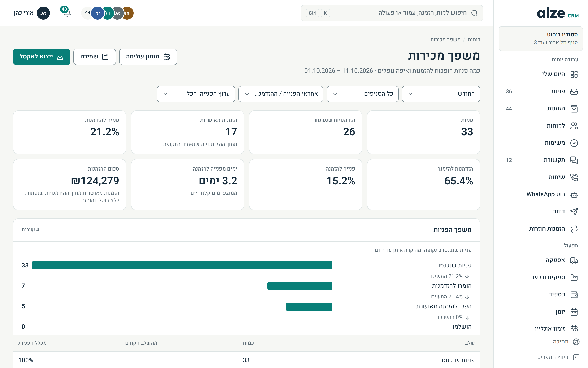
Task: Click the הפכו להזמנה מאושרת funnel bar
Action: pos(308,306)
